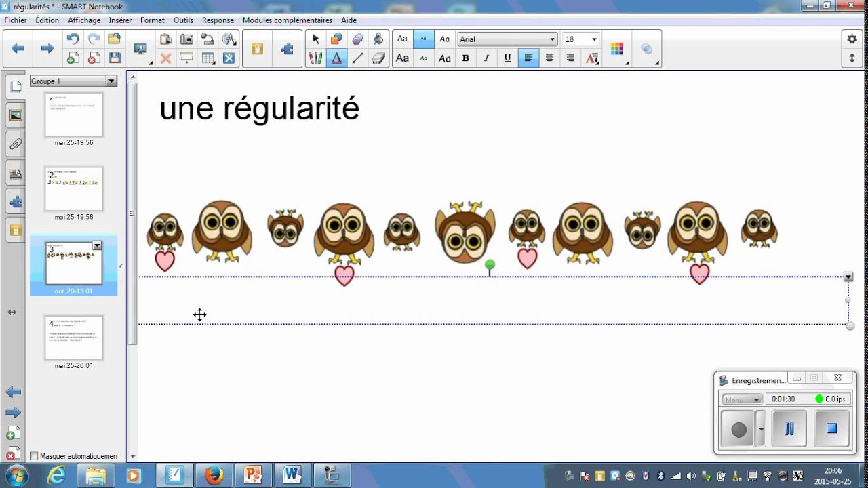Pause the screen recording

[x=789, y=428]
